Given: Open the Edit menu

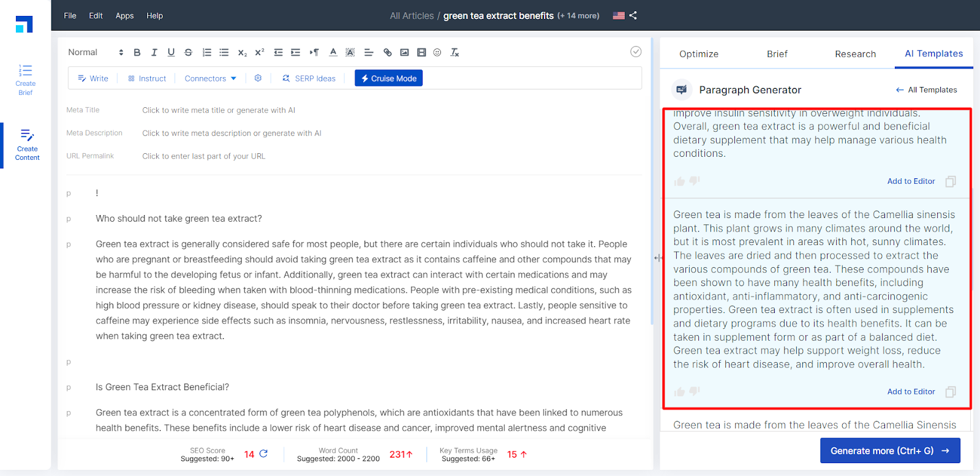Looking at the screenshot, I should (96, 15).
